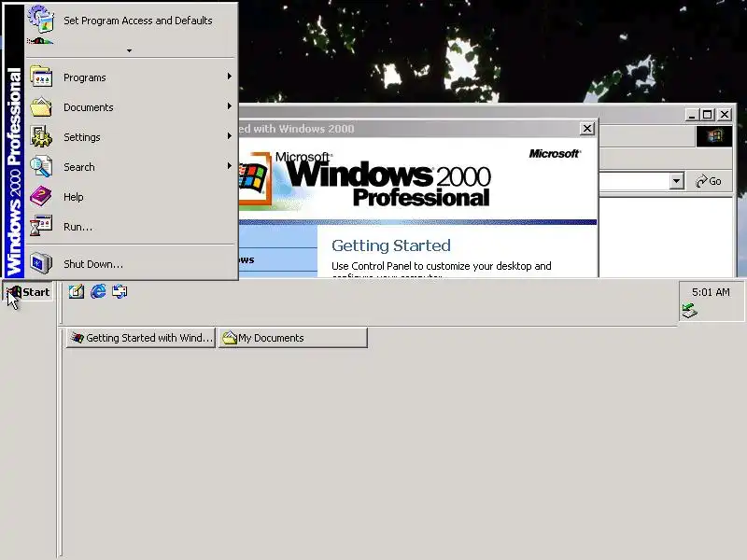This screenshot has height=560, width=747.
Task: Choose Run... from the Start menu
Action: click(131, 227)
